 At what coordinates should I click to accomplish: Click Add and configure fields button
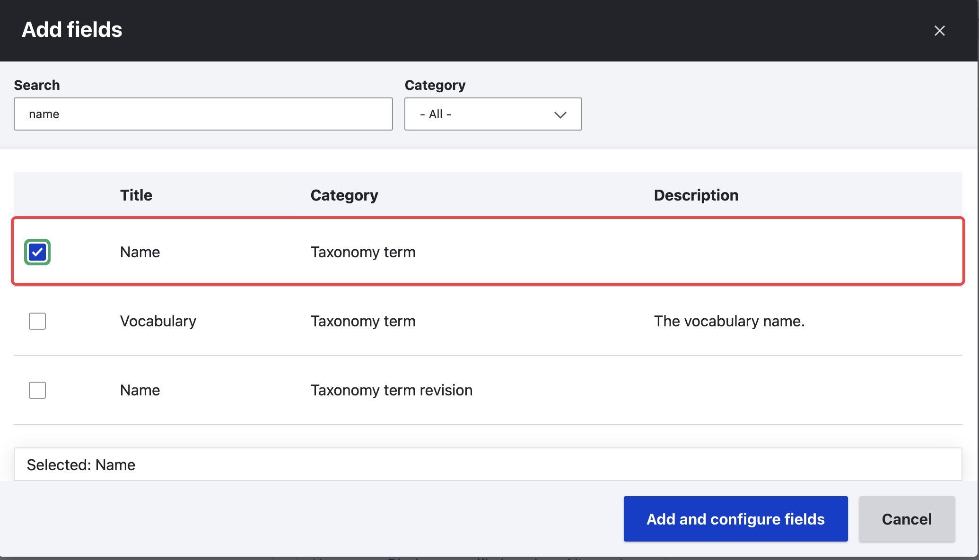click(735, 519)
